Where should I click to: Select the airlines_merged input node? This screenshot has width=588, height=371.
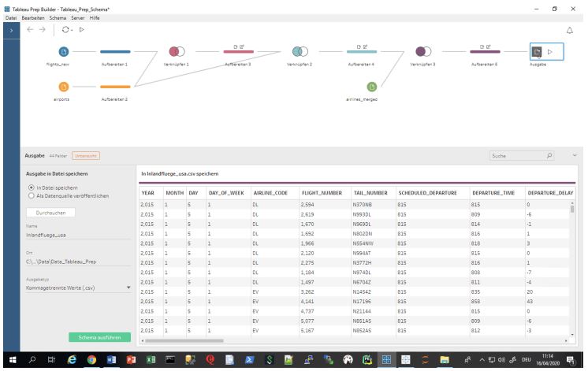coord(372,86)
